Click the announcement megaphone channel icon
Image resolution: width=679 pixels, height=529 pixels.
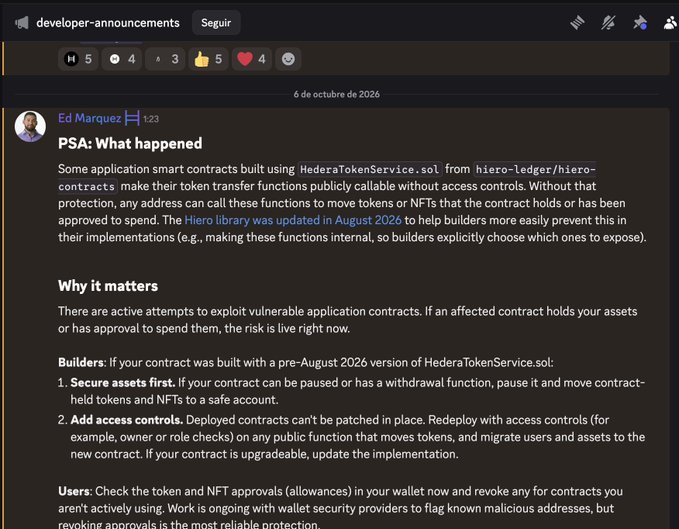(22, 23)
